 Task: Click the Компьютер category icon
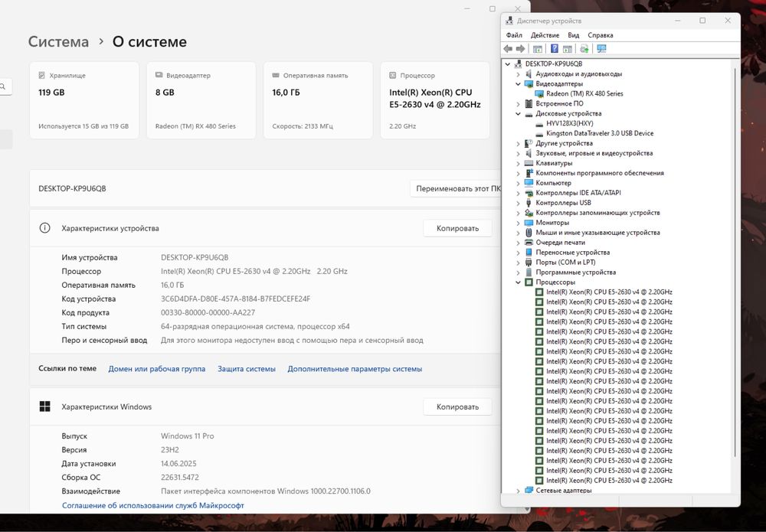click(529, 183)
